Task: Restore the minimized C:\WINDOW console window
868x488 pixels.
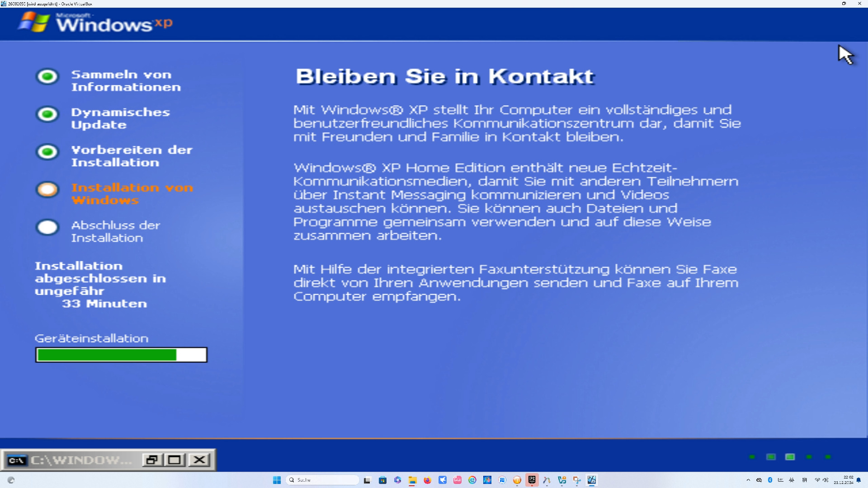Action: pyautogui.click(x=152, y=460)
